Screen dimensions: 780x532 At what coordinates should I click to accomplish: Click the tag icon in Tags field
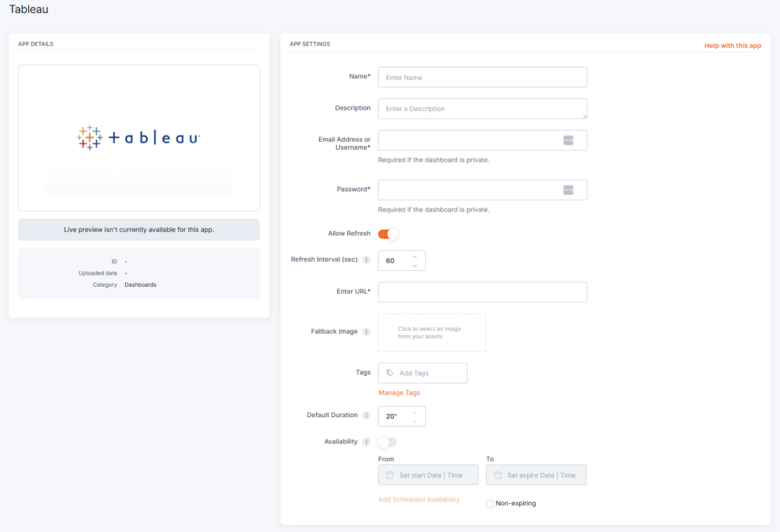390,373
